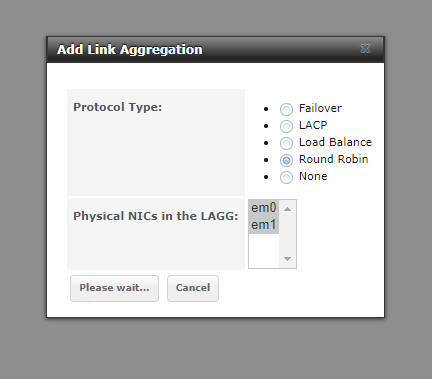Click the Round Robin label text
This screenshot has height=379, width=432.
(334, 159)
